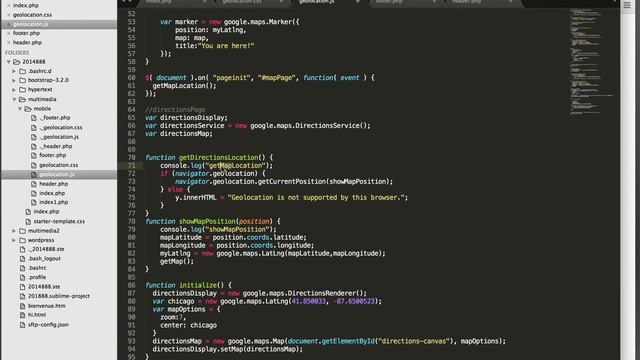Click the 2014888 folder icon
The height and width of the screenshot is (360, 640).
point(17,62)
